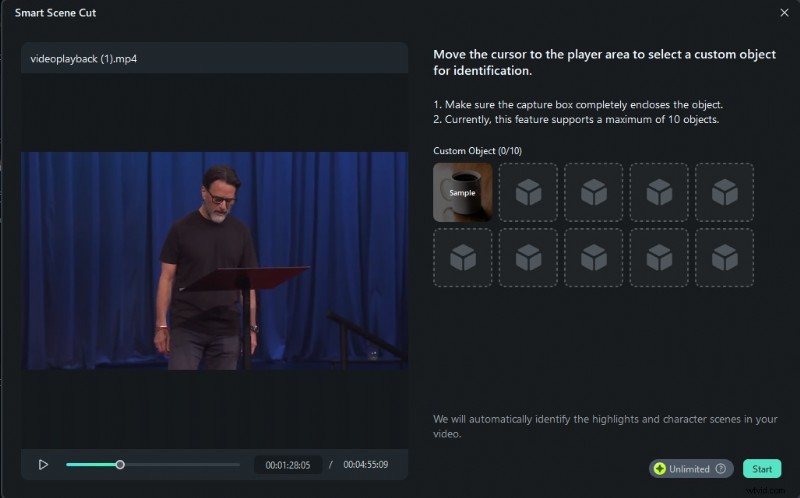
Task: Close the Smart Scene Cut dialog
Action: coord(783,13)
